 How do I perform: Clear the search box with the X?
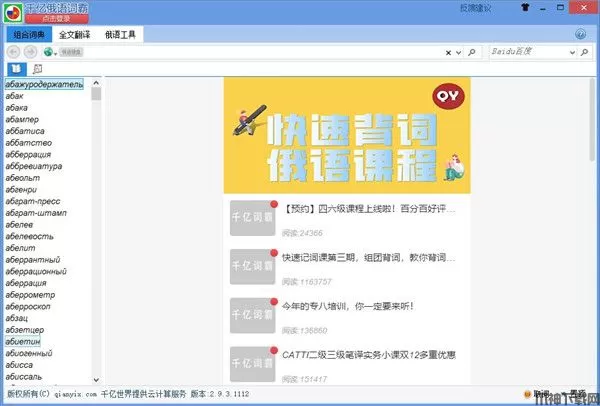(448, 52)
